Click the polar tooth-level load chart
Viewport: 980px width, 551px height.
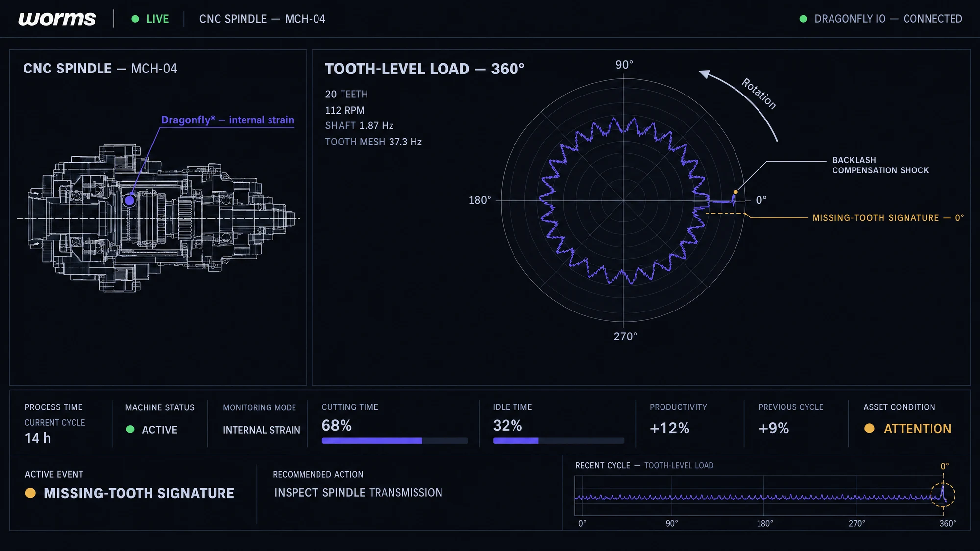[x=623, y=201]
